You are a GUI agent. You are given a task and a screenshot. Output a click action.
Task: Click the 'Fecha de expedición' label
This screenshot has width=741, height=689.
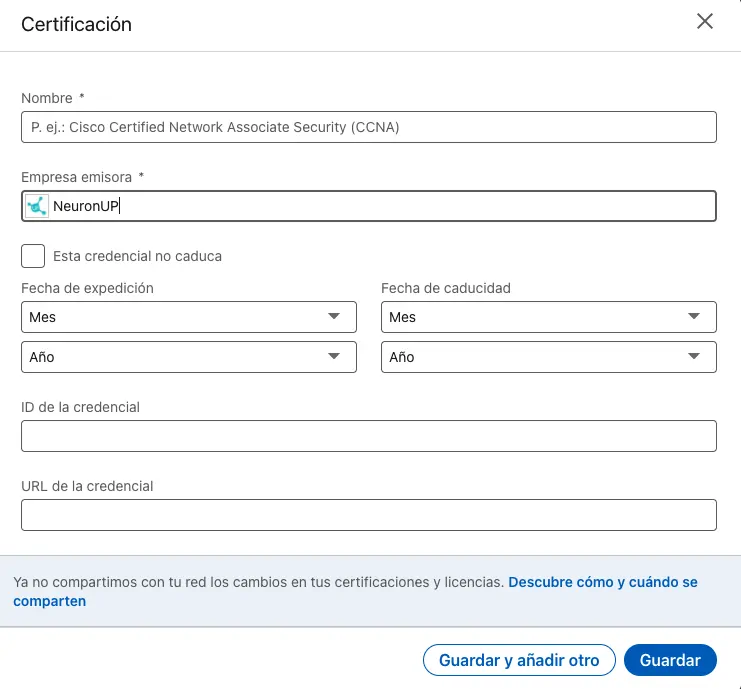click(87, 288)
